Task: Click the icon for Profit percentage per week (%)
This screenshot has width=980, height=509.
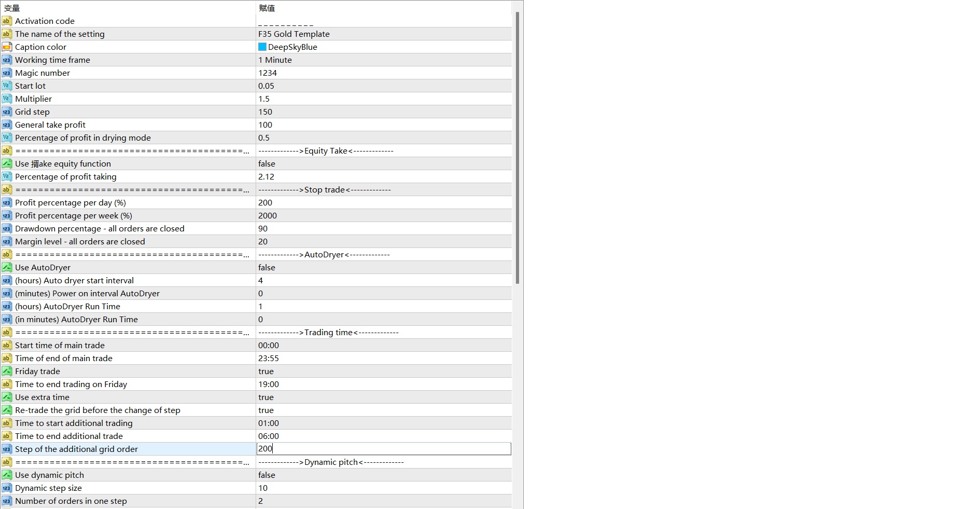Action: [7, 215]
